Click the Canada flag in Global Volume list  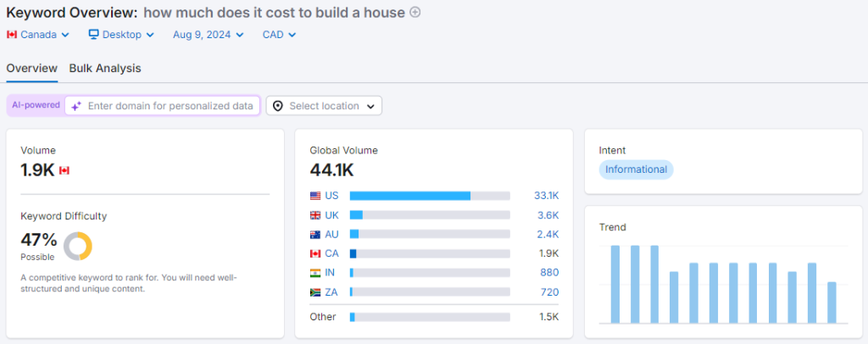click(x=315, y=253)
